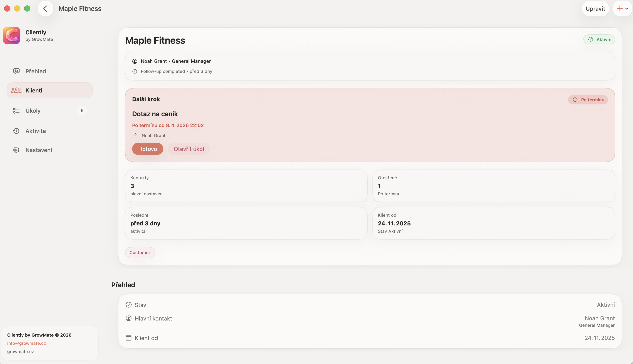Image resolution: width=633 pixels, height=364 pixels.
Task: Click the Přehled sidebar chat icon
Action: [16, 71]
